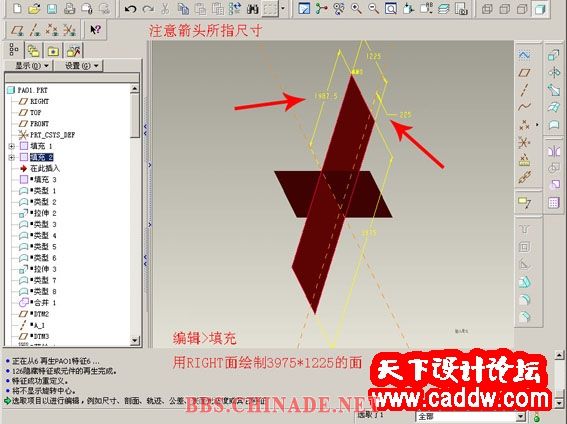Click the Zoom In magnifier icon
Viewport: 567px width, 424px height.
click(356, 9)
